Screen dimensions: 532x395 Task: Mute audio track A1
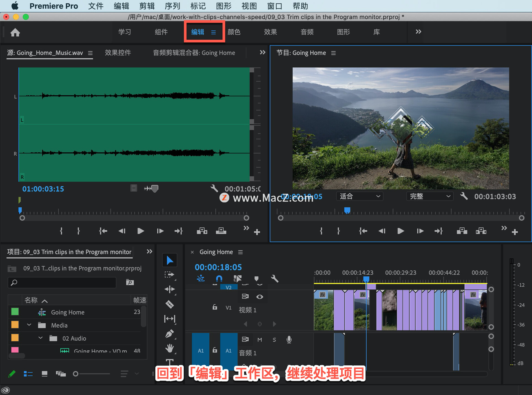(x=260, y=340)
